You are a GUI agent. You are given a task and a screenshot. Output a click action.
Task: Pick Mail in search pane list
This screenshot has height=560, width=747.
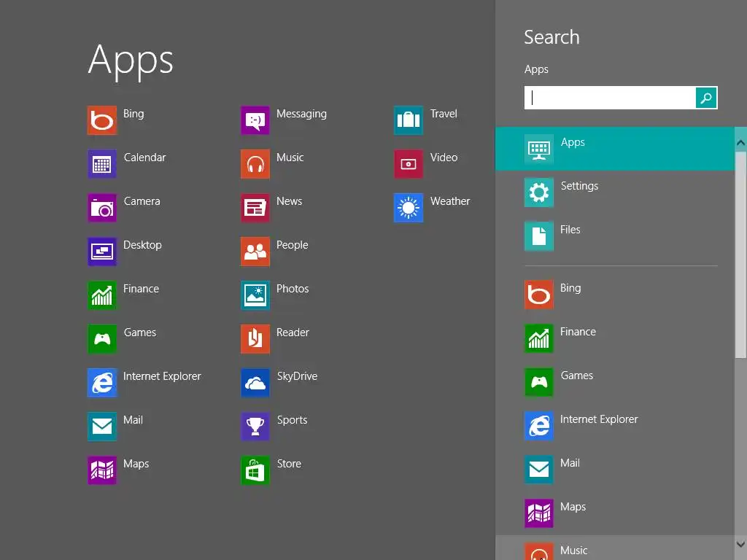pyautogui.click(x=614, y=470)
